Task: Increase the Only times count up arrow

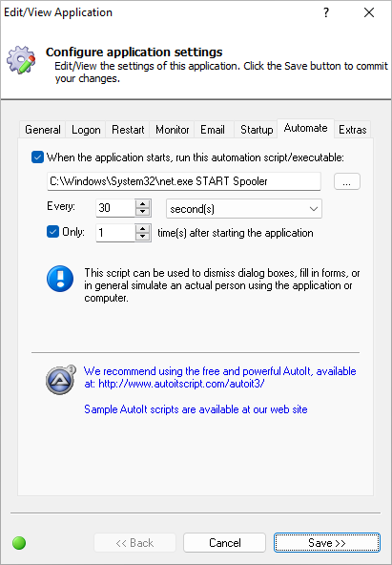Action: coord(143,229)
